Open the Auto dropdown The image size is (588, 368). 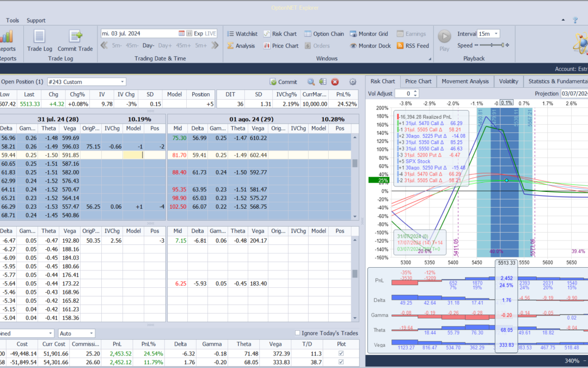[91, 334]
